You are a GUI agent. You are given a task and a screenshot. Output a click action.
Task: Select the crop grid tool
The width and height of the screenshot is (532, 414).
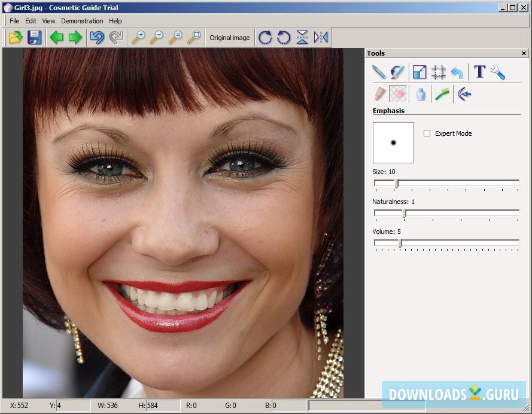tap(439, 72)
